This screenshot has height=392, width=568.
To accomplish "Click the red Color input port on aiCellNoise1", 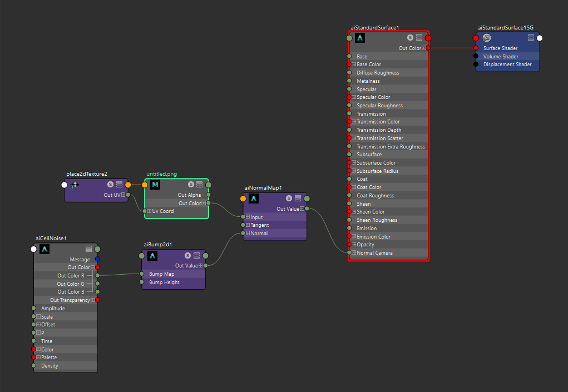I will pyautogui.click(x=34, y=350).
